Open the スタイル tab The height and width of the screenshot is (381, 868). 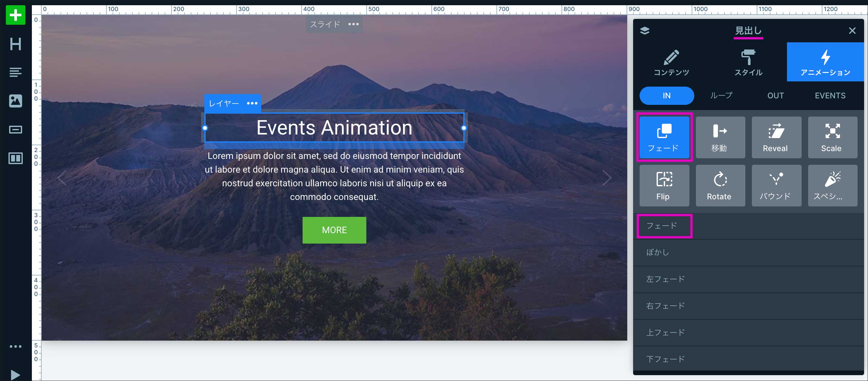[748, 63]
